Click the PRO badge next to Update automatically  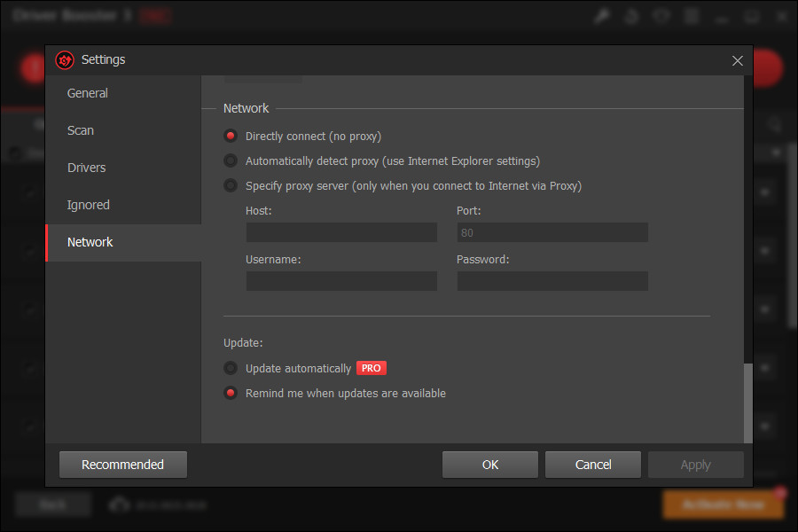click(x=371, y=368)
